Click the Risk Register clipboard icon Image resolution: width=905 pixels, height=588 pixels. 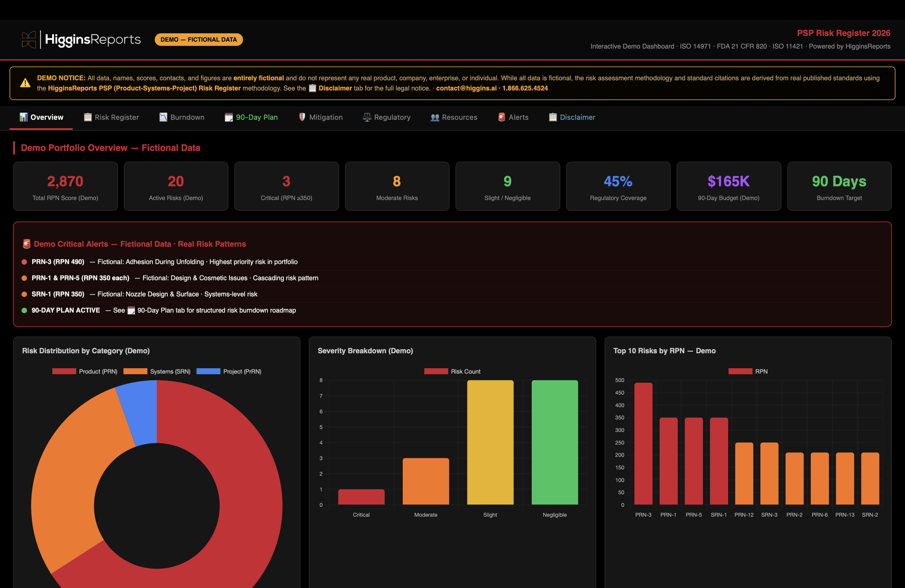(88, 117)
